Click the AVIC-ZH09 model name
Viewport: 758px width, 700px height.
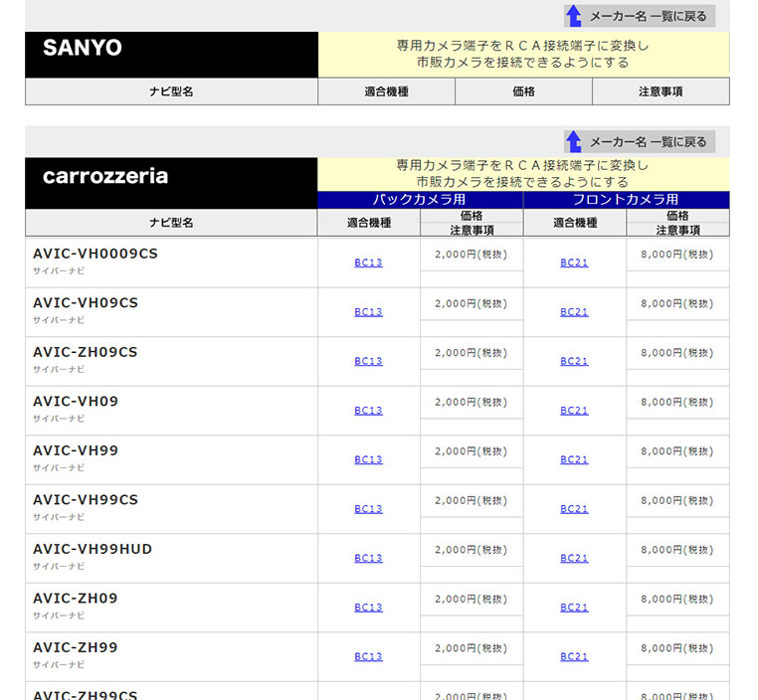pyautogui.click(x=76, y=599)
